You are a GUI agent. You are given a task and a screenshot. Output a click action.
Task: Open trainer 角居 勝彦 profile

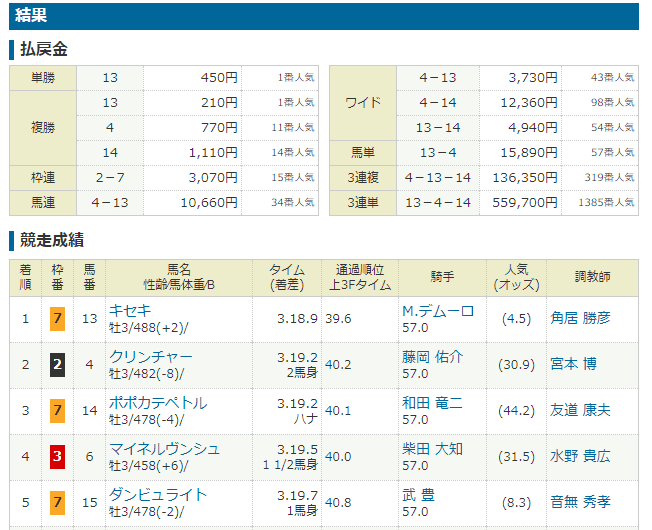pyautogui.click(x=580, y=318)
